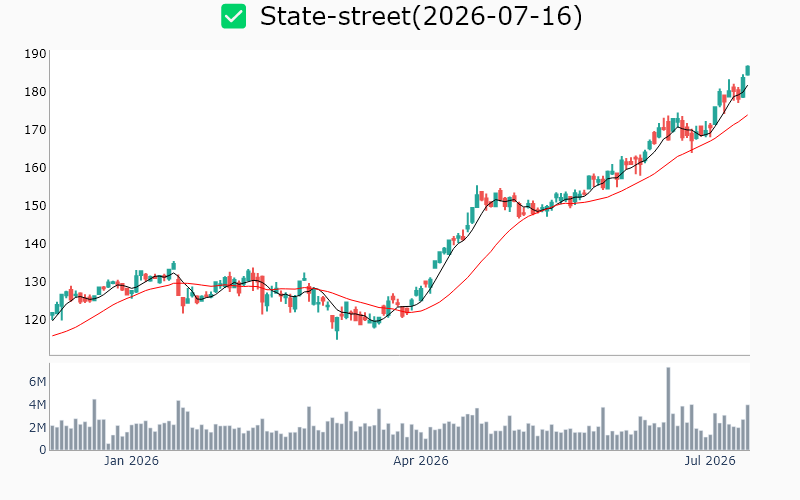
Task: Click the final volume bar on right
Action: [x=748, y=428]
